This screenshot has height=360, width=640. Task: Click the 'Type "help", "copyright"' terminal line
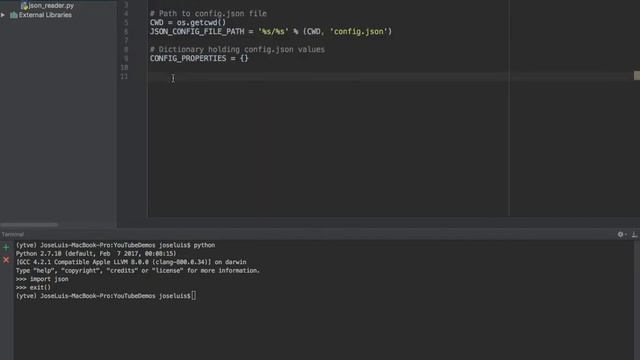[138, 271]
